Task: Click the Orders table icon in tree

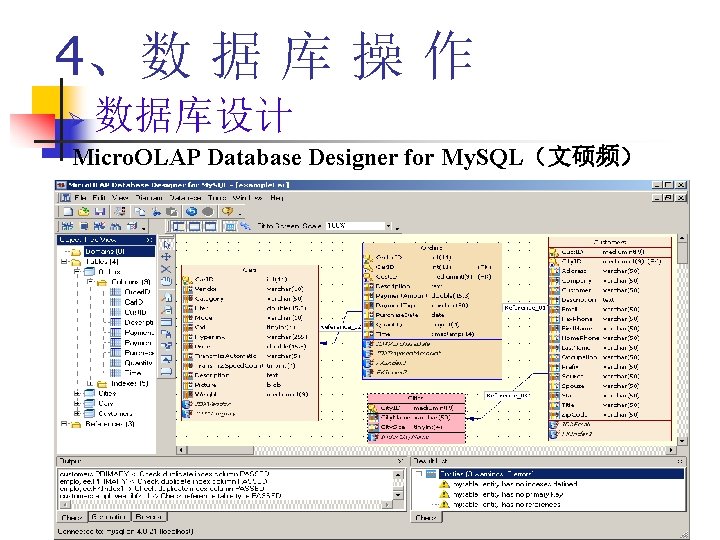Action: point(89,272)
